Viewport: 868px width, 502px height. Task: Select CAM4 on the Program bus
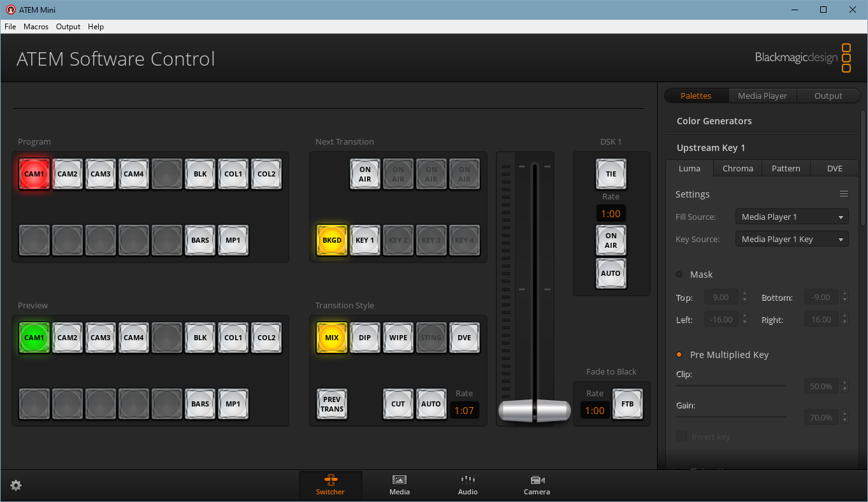pyautogui.click(x=134, y=174)
